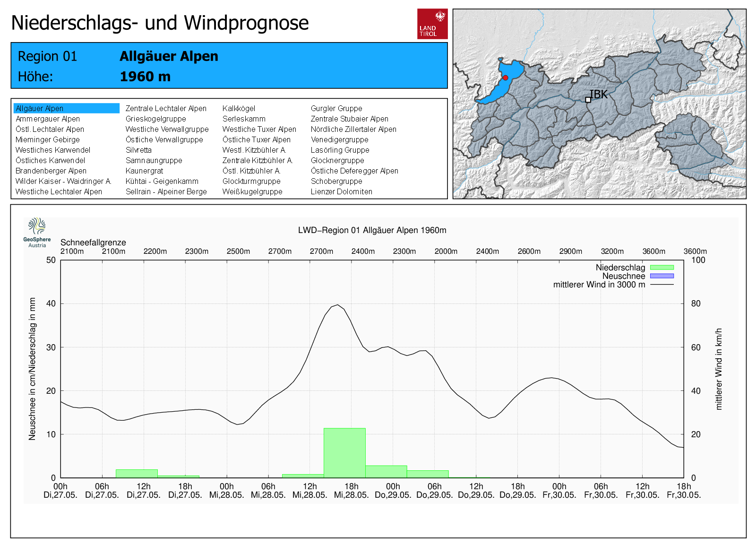Open Wilder Kaiser - Waidringer A. region
The image size is (756, 545).
pos(63,181)
